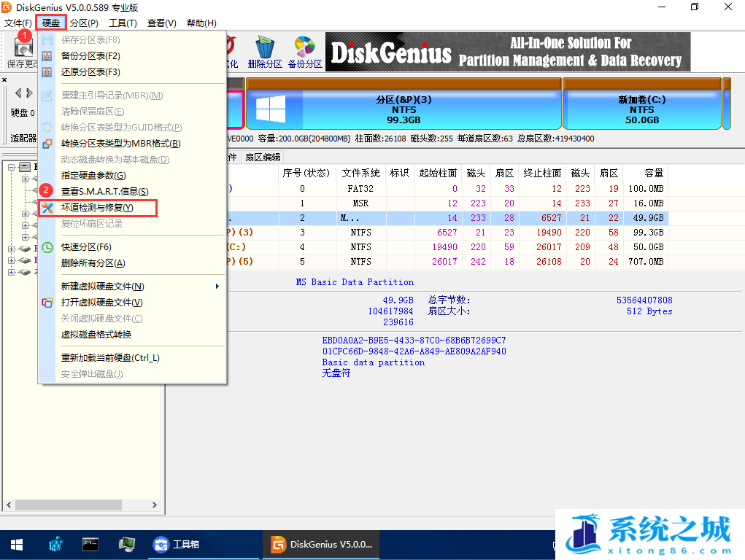The image size is (745, 560).
Task: Select the MSR partition row 1
Action: click(446, 203)
